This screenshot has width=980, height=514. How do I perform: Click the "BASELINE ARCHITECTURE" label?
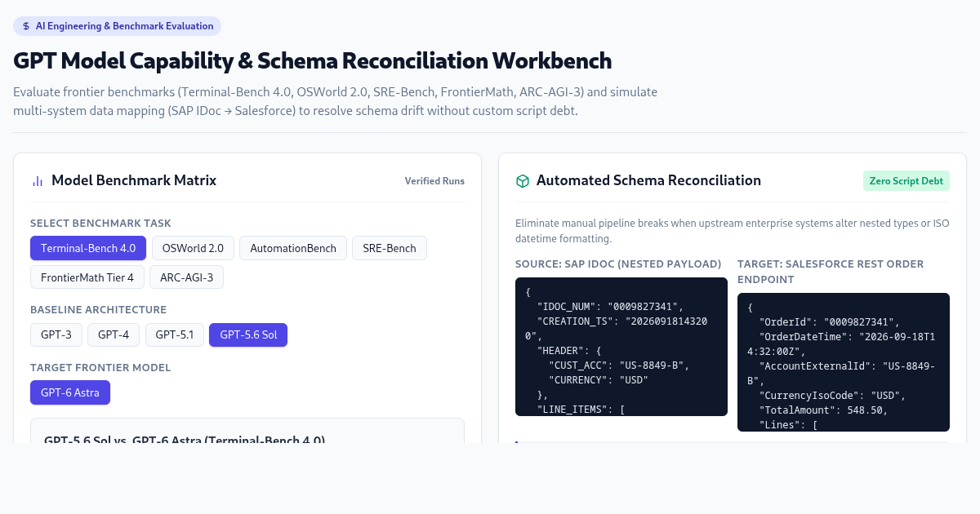coord(98,309)
